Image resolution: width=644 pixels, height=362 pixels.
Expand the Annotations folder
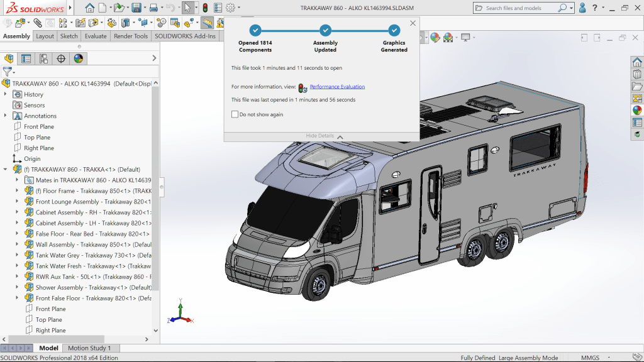coord(6,116)
